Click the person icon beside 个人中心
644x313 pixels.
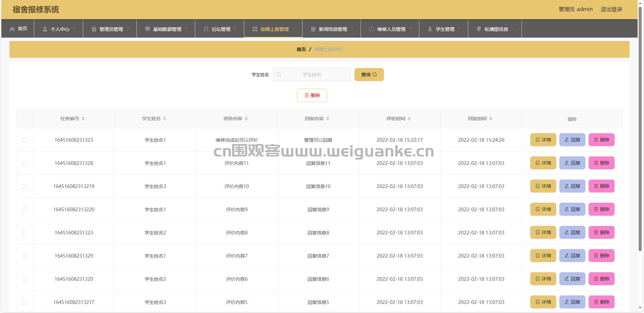click(x=45, y=29)
